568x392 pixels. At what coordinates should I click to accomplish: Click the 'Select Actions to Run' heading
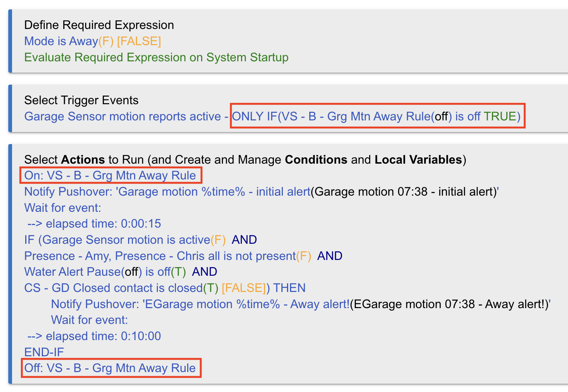click(245, 160)
